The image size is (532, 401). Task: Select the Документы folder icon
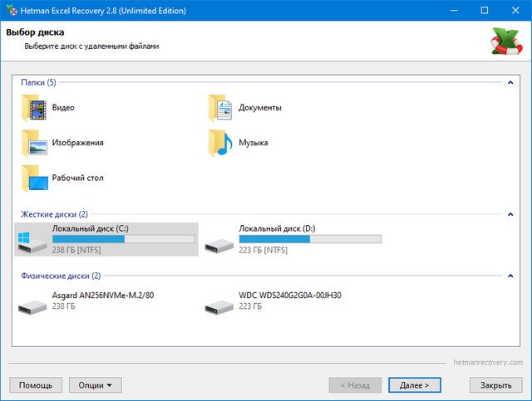[x=220, y=108]
